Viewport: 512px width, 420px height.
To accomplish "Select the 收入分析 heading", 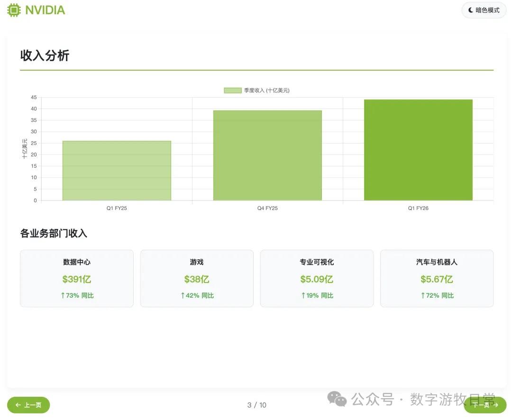I will pos(44,55).
